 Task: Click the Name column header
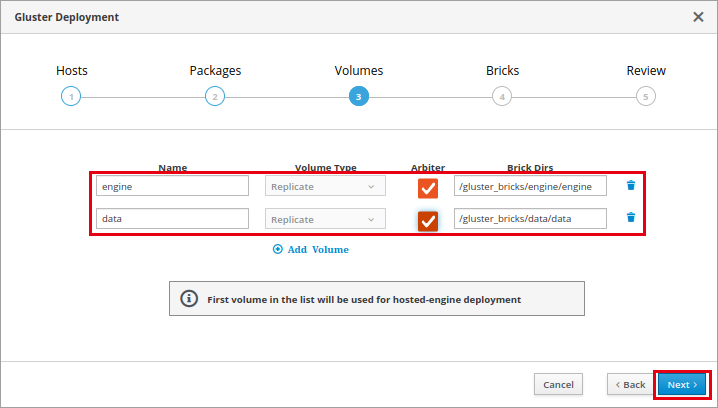click(x=173, y=168)
